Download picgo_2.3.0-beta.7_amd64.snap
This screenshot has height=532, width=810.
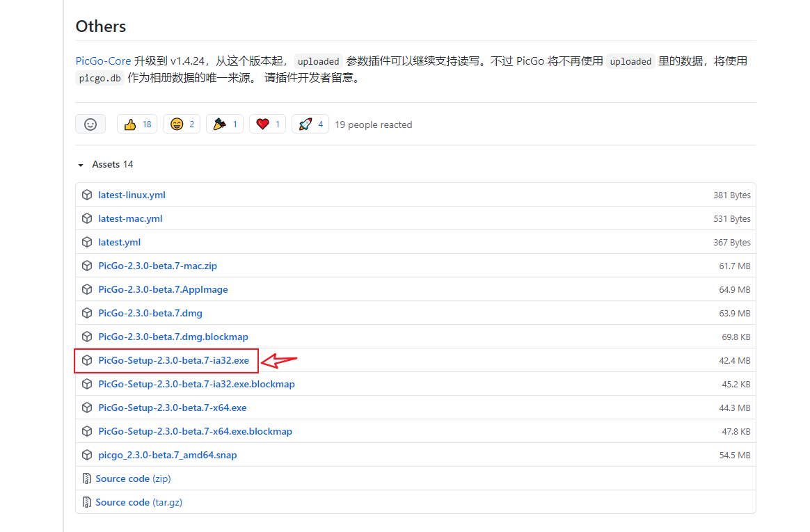pyautogui.click(x=168, y=455)
